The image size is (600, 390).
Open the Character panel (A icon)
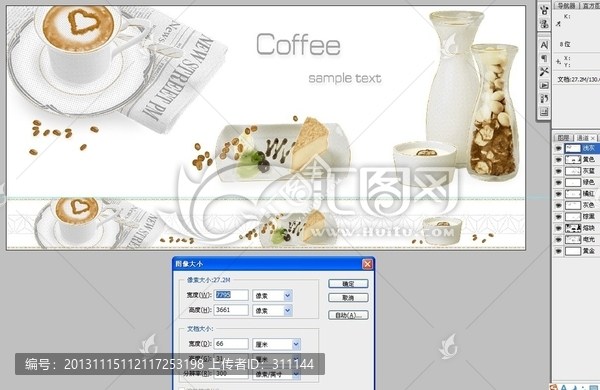coord(544,45)
